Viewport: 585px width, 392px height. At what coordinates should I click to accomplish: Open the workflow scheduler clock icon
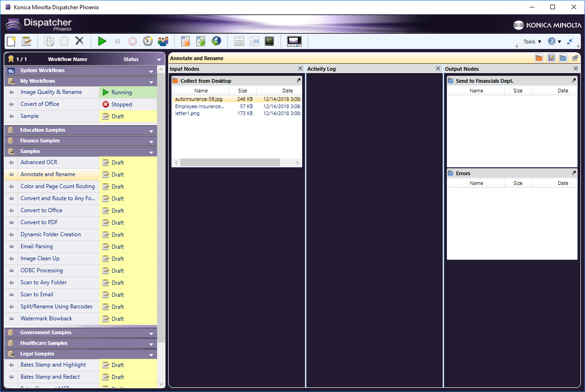(148, 41)
